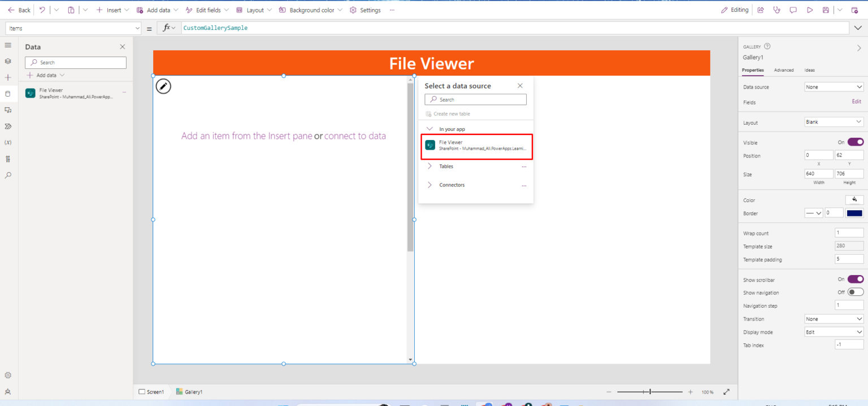Screen dimensions: 868x406
Task: Open the Layout dropdown set to Blank
Action: 834,121
